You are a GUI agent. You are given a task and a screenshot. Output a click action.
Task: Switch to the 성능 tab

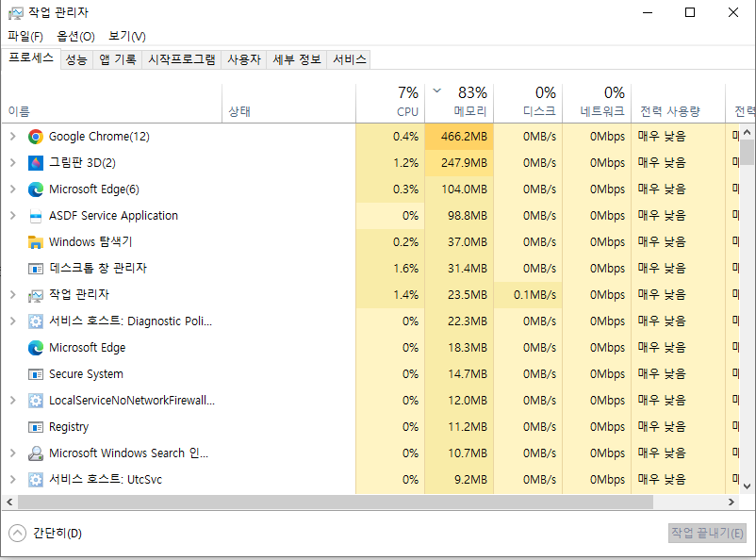click(x=76, y=59)
